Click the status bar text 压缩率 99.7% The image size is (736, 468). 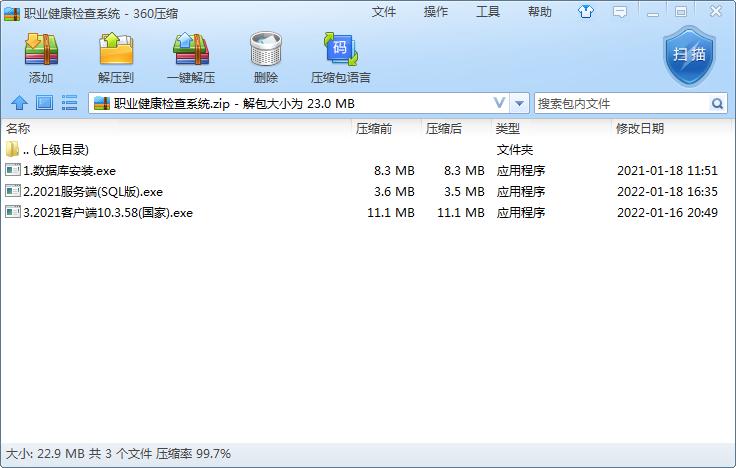pos(193,453)
